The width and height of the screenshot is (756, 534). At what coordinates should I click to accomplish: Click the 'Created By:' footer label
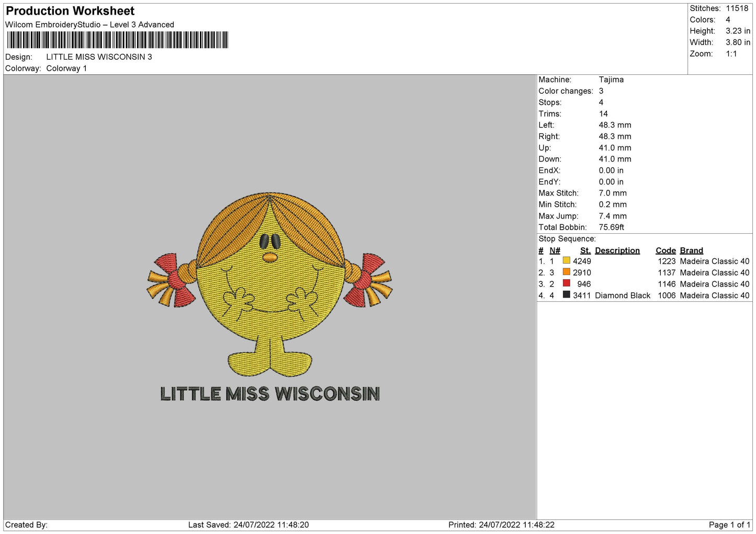click(26, 525)
